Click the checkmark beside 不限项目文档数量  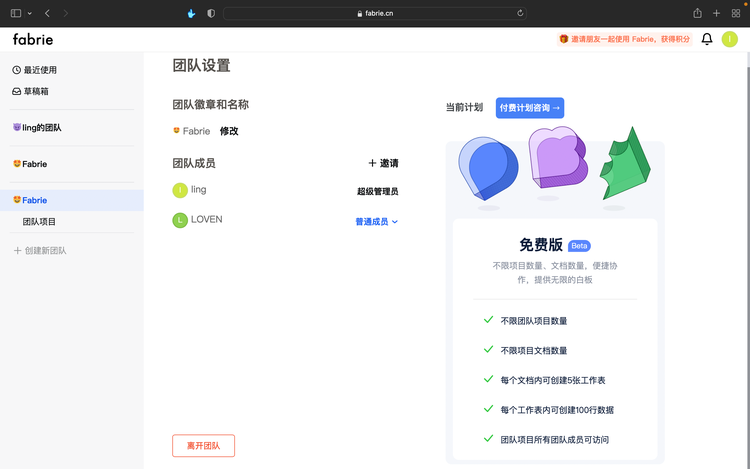488,349
